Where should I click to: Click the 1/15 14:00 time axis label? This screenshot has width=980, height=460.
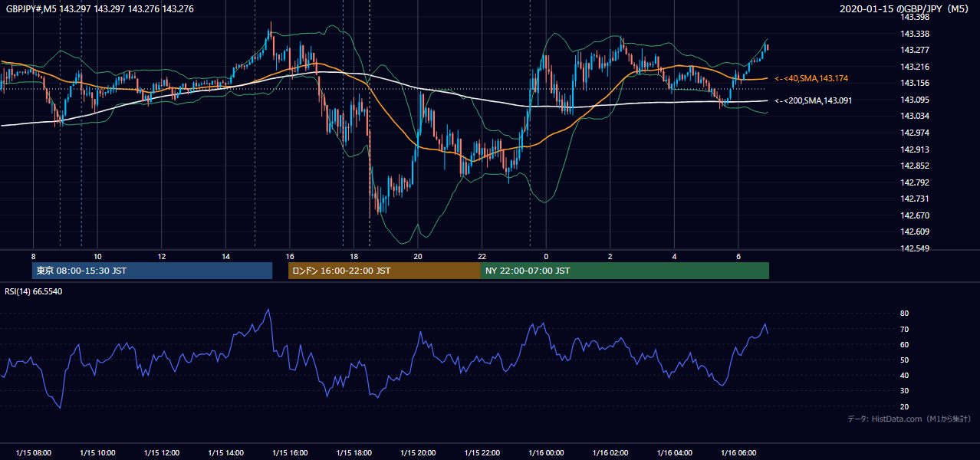pyautogui.click(x=225, y=452)
